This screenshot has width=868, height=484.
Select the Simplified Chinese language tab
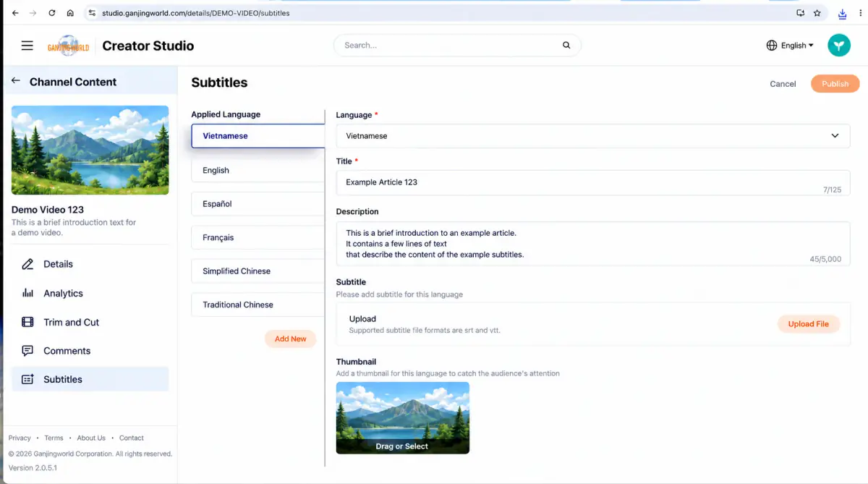(x=258, y=271)
